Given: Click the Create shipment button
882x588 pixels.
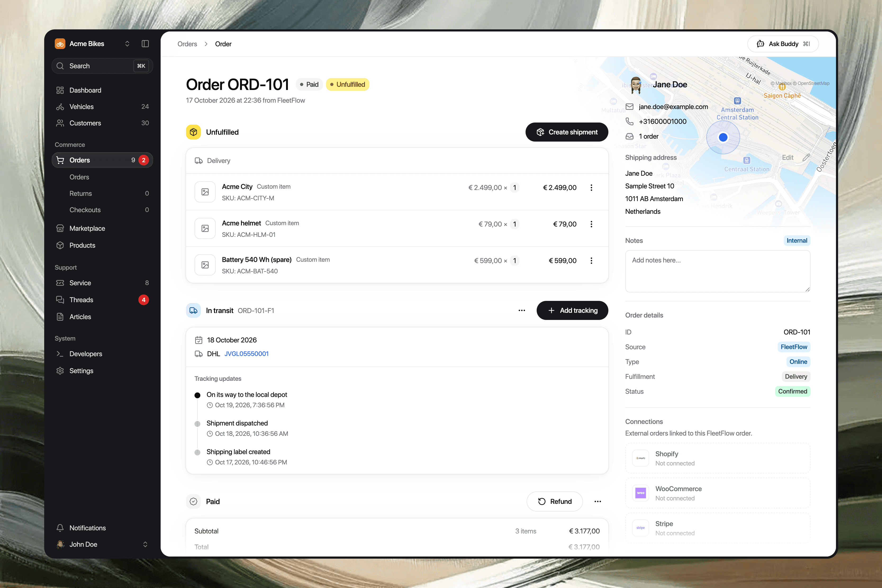Looking at the screenshot, I should coord(567,132).
